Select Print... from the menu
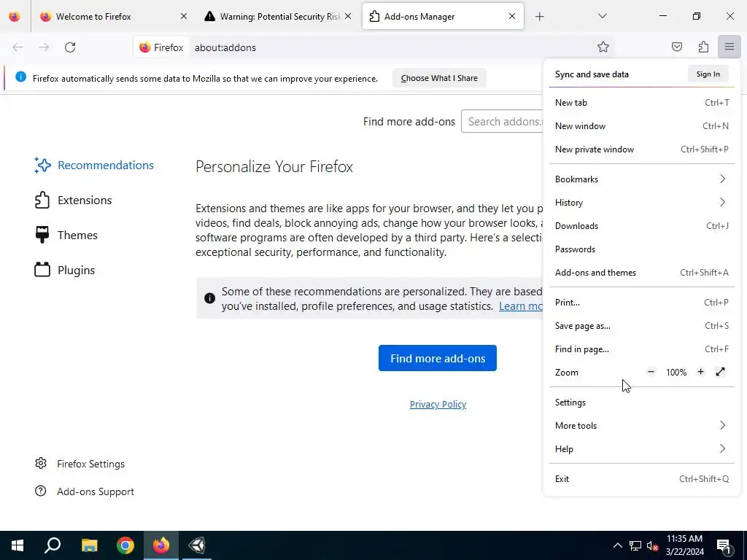 pyautogui.click(x=642, y=303)
